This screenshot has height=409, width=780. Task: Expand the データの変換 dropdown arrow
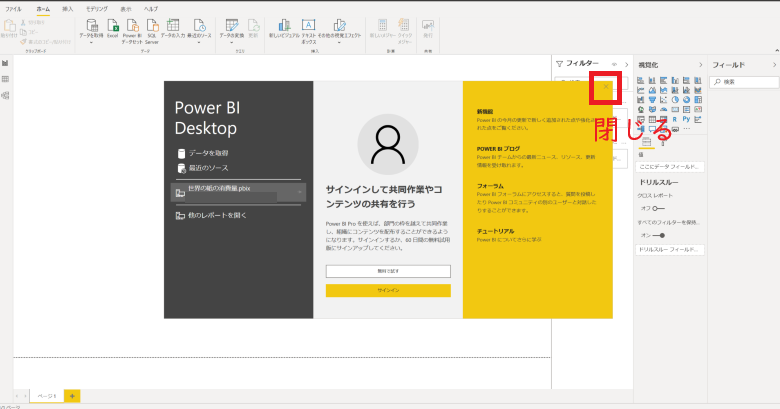[232, 43]
